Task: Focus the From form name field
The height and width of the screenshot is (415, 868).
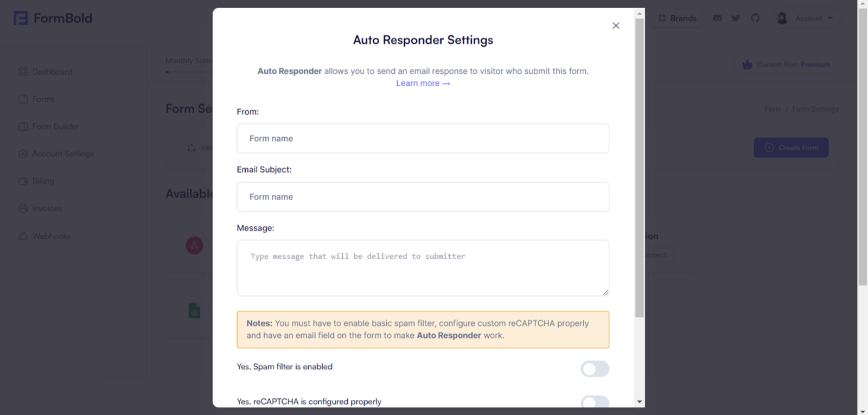Action: point(423,138)
